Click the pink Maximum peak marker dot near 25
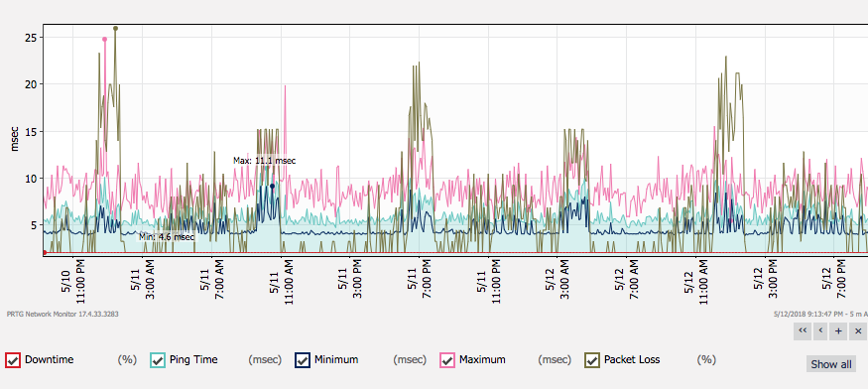This screenshot has height=392, width=868. [x=104, y=40]
